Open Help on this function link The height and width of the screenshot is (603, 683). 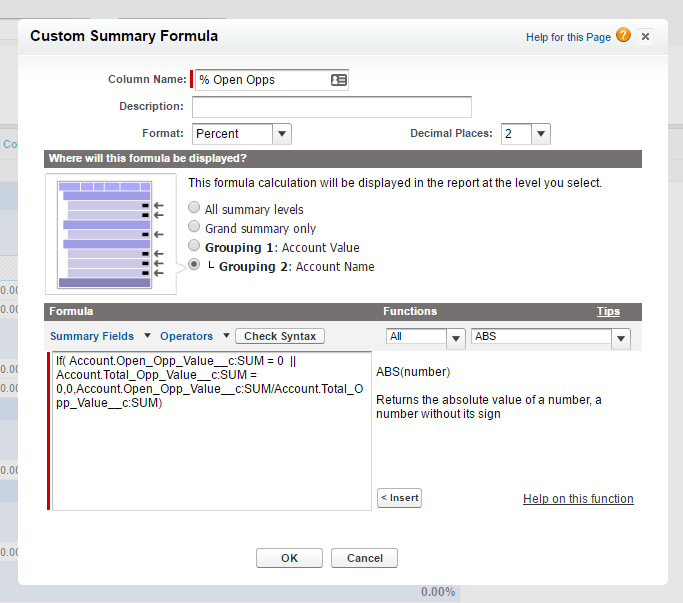pyautogui.click(x=578, y=499)
